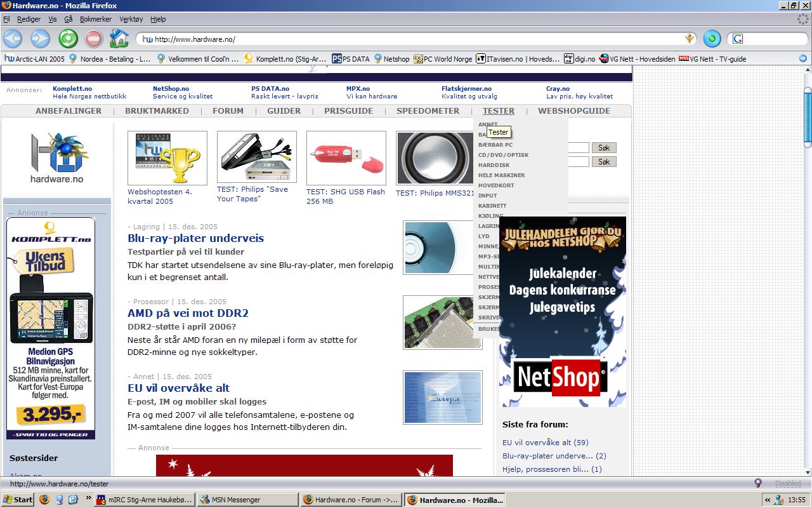Open the Windows Start button

pyautogui.click(x=18, y=500)
